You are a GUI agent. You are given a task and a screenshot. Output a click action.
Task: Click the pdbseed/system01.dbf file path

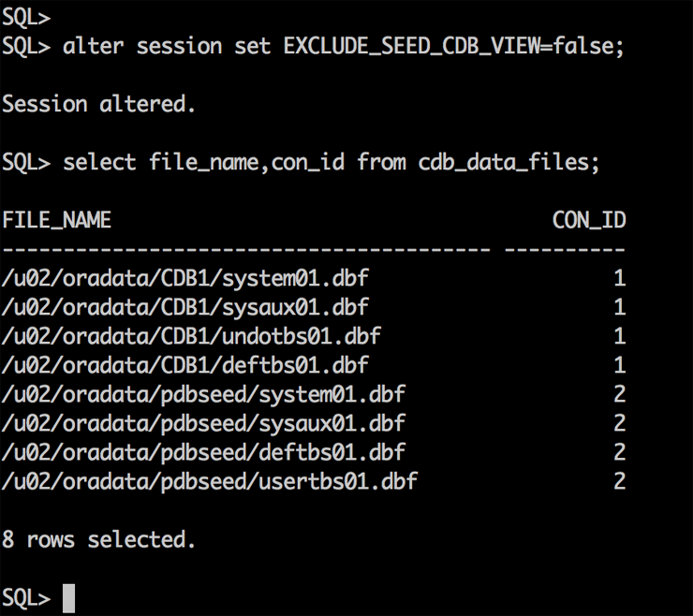pos(203,394)
